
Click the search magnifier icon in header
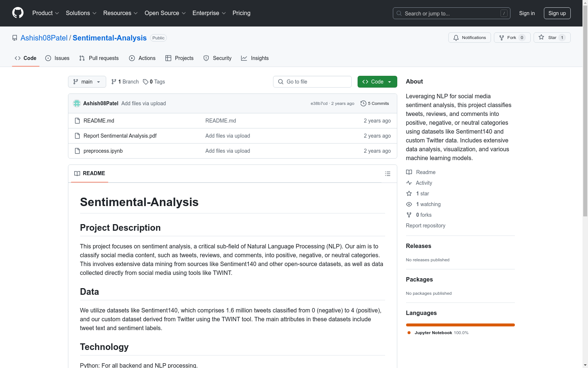click(399, 13)
